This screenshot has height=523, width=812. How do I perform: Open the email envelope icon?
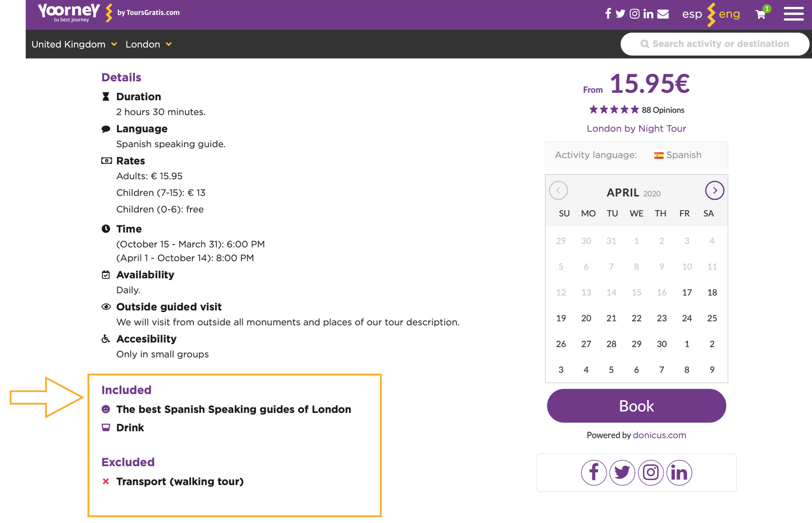point(663,14)
